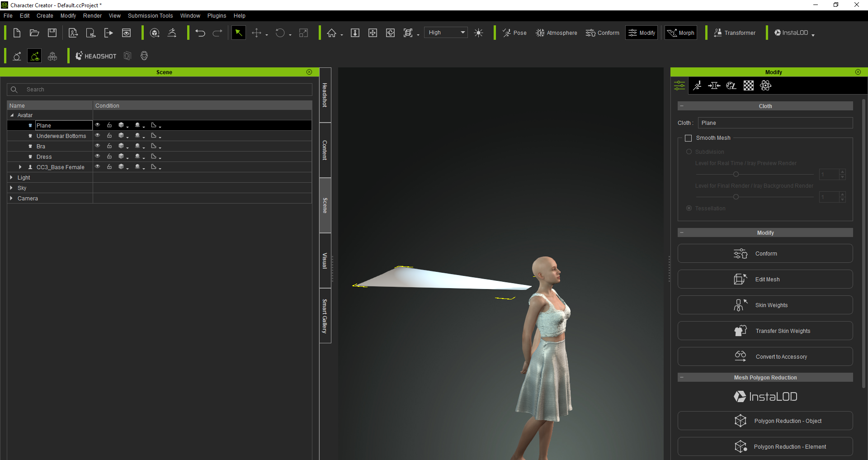Image resolution: width=868 pixels, height=460 pixels.
Task: Click Conform in the top toolbar
Action: [603, 33]
